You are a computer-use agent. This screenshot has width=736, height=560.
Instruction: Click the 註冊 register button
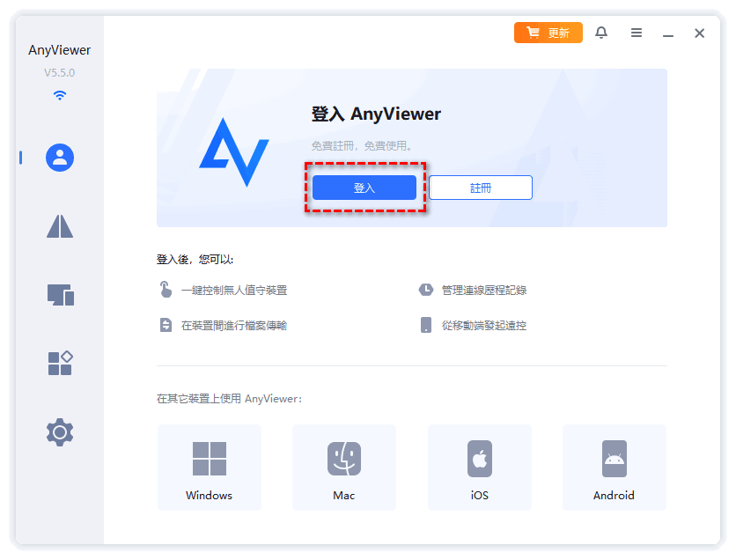click(481, 188)
